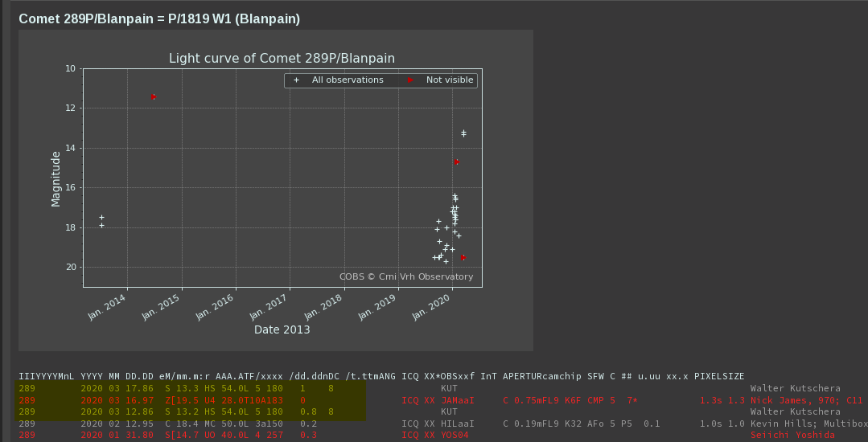This screenshot has width=868, height=442.
Task: Click the white marker at magnitude 18.4
Action: 459,235
